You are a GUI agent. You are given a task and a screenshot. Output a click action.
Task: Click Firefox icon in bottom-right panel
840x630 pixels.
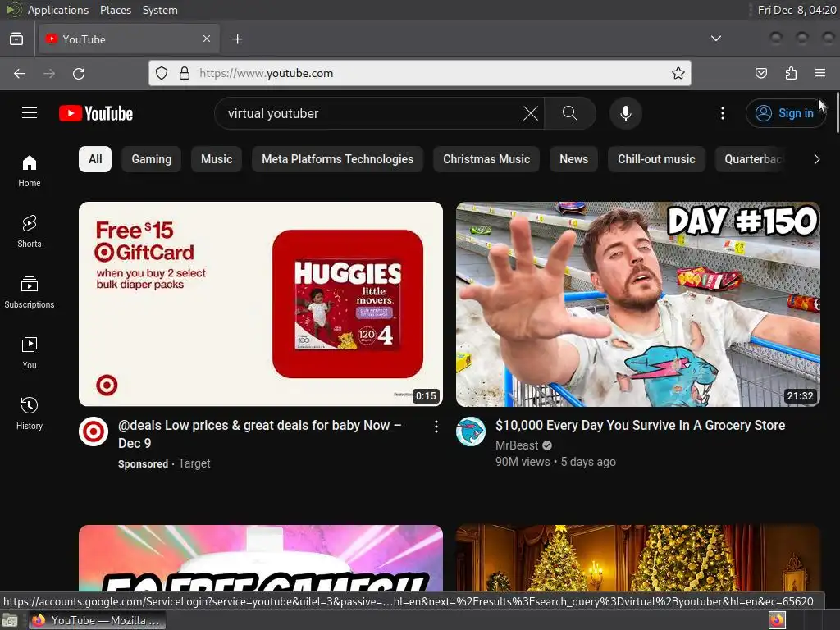[777, 620]
